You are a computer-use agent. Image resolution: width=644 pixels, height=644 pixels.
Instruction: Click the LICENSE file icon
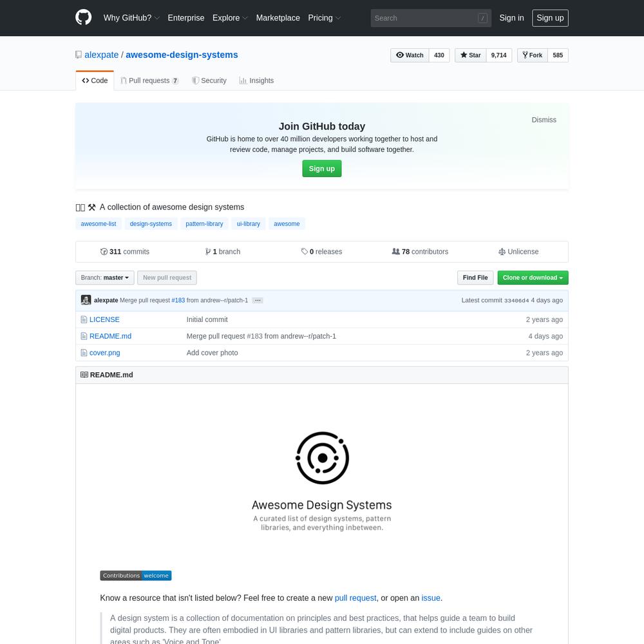(84, 319)
